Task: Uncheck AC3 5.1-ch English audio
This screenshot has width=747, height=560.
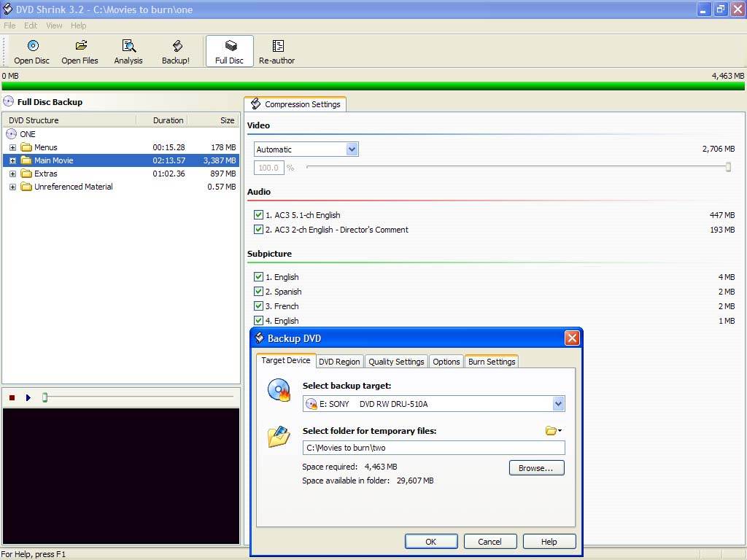Action: [x=258, y=215]
